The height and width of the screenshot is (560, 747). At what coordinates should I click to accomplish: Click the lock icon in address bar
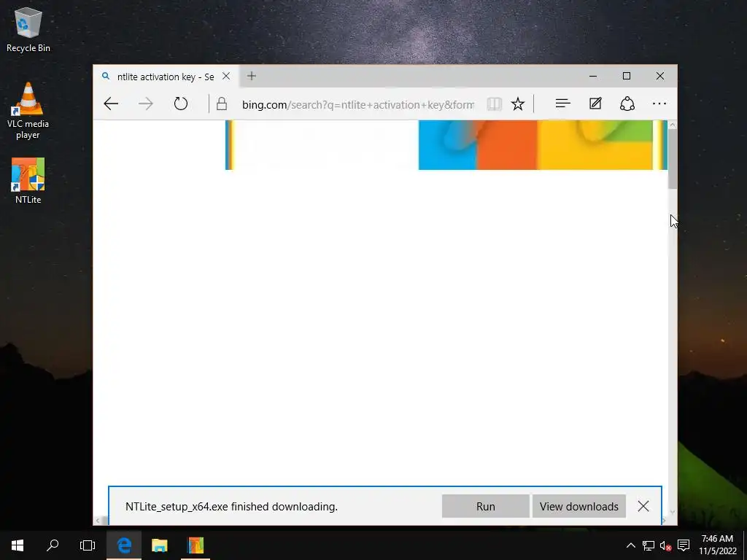tap(222, 104)
